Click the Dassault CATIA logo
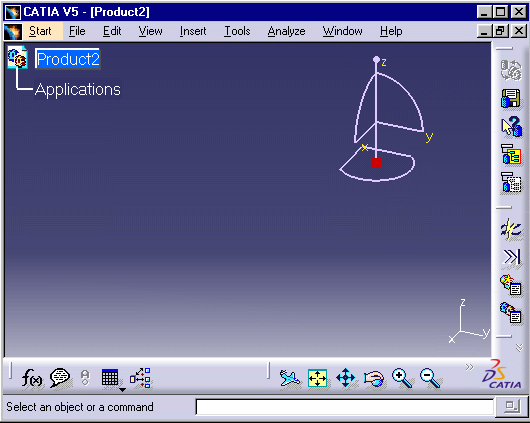Screen dimensions: 530x423 click(x=502, y=375)
